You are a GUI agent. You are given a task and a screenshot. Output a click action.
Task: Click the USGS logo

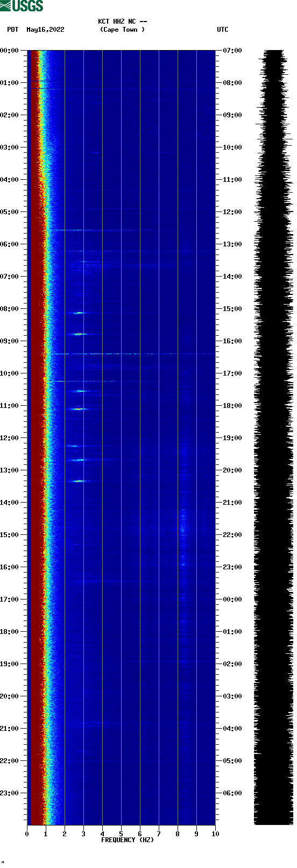(22, 6)
